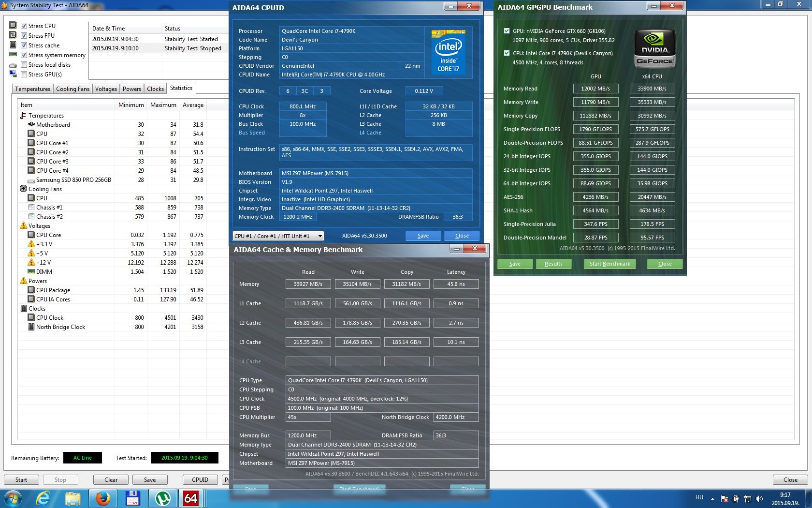Click the North Bridge Clock row icon
This screenshot has height=508, width=812.
tap(31, 327)
